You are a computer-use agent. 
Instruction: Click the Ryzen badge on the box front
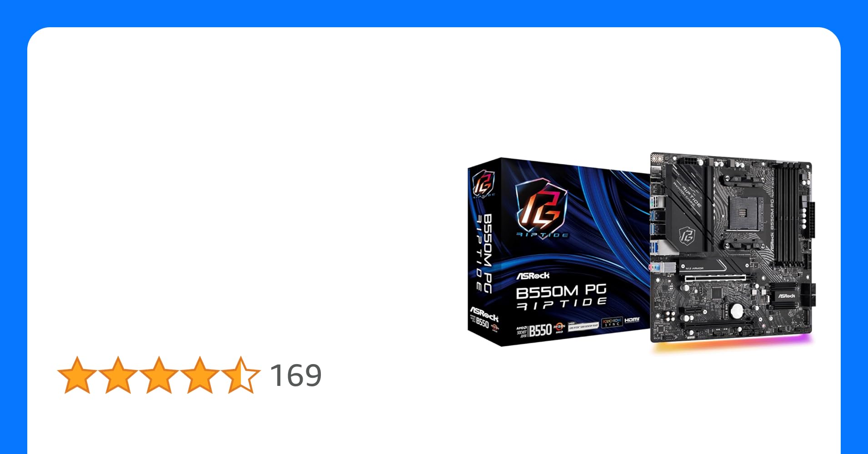559,328
